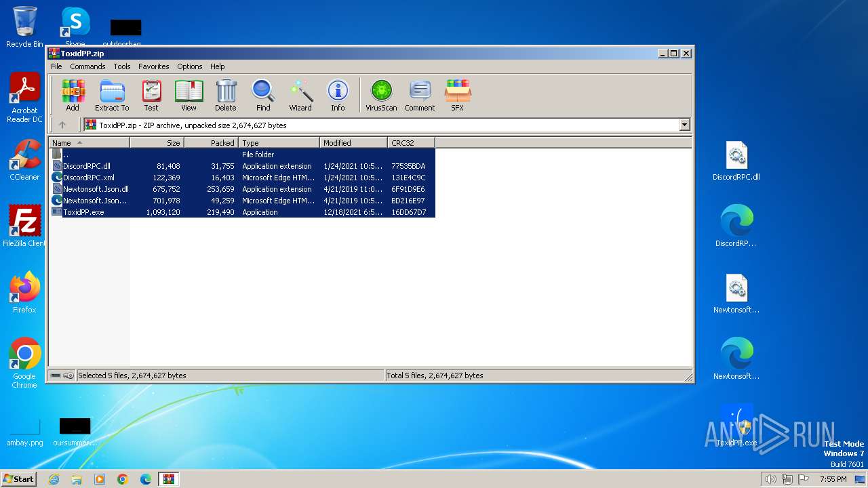Select DiscordRPC.xml in the archive list
Image resolution: width=868 pixels, height=488 pixels.
pos(242,178)
